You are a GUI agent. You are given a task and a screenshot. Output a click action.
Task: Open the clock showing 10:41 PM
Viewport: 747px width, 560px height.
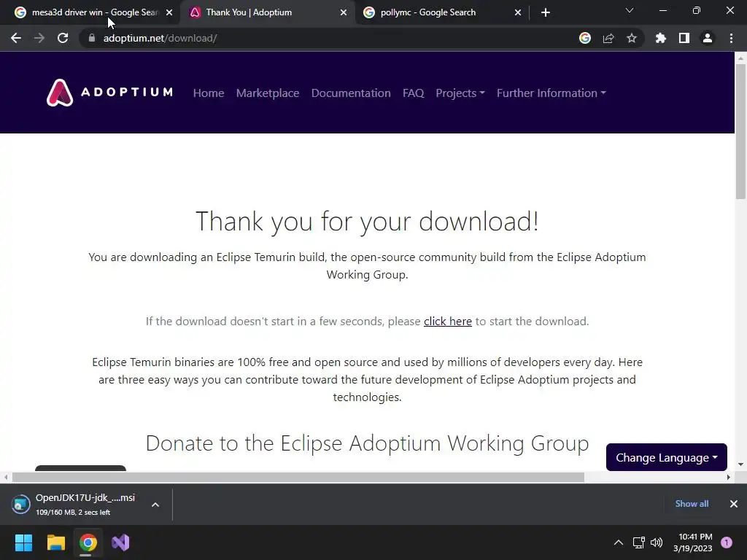click(693, 542)
